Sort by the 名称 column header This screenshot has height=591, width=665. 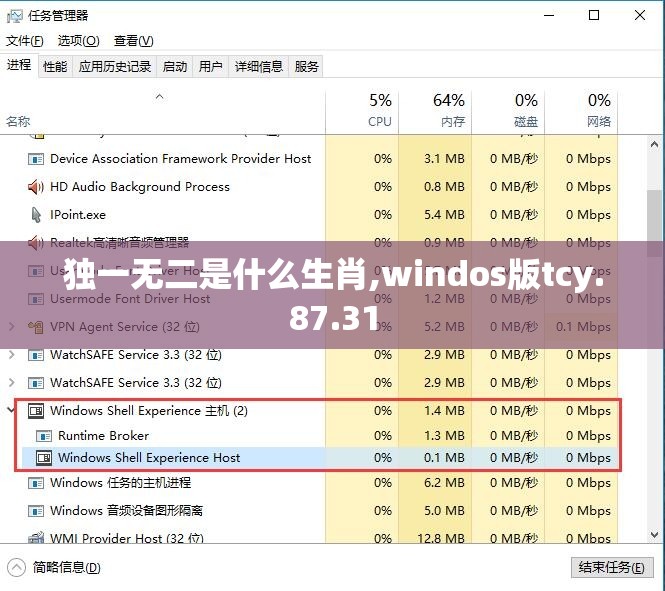tap(162, 112)
